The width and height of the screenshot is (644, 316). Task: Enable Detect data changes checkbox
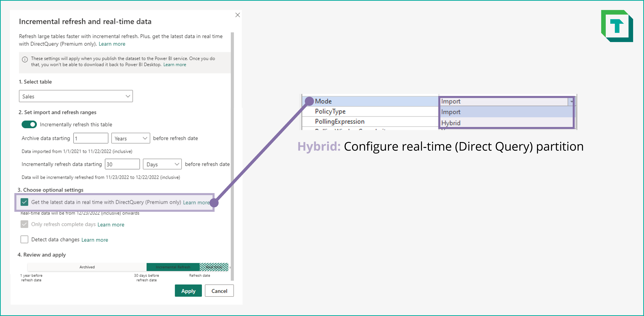pyautogui.click(x=25, y=239)
